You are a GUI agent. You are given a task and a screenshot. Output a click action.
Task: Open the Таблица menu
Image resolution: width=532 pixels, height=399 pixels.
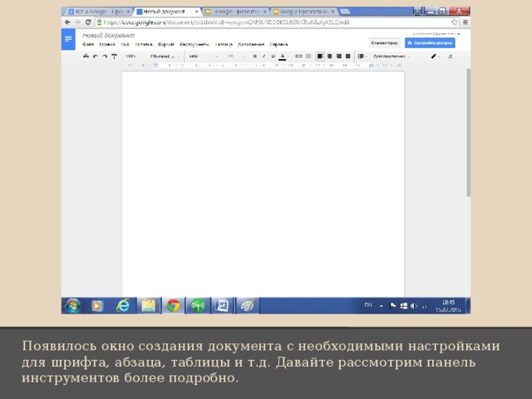click(224, 44)
